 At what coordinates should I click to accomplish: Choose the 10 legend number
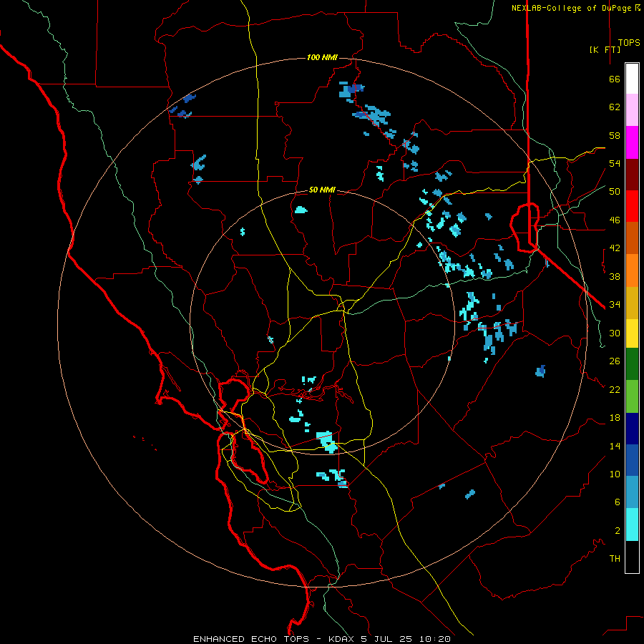pos(615,474)
